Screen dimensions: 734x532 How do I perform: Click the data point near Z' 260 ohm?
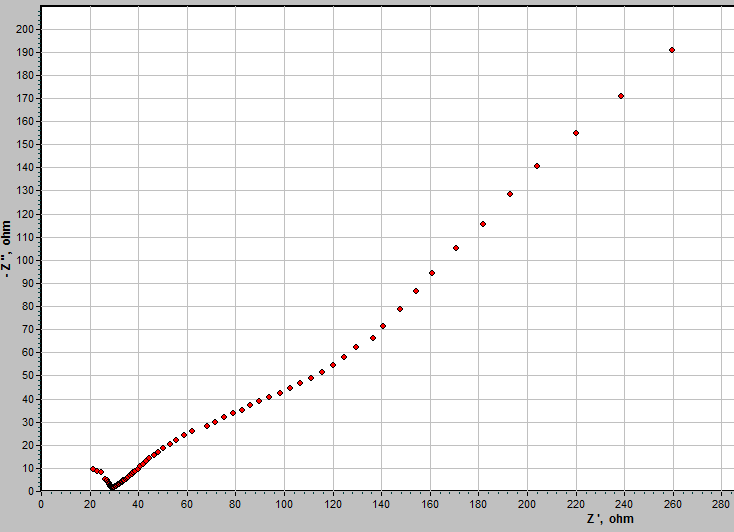click(672, 50)
